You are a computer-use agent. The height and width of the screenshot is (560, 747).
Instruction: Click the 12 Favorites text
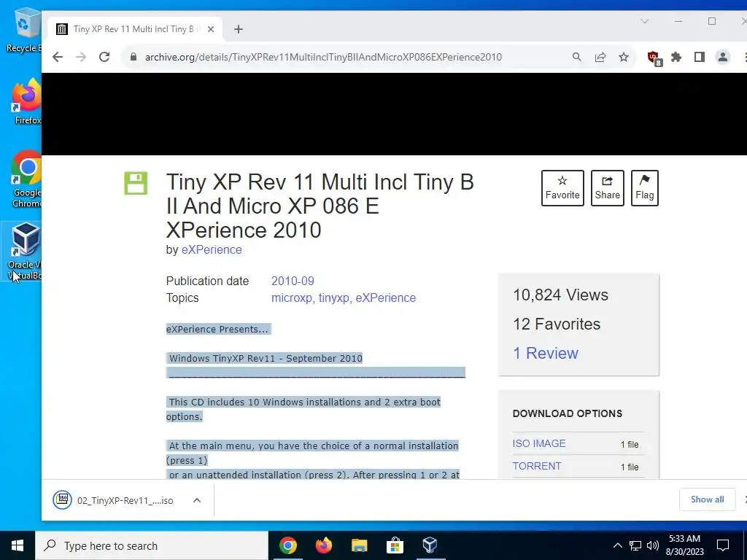557,324
